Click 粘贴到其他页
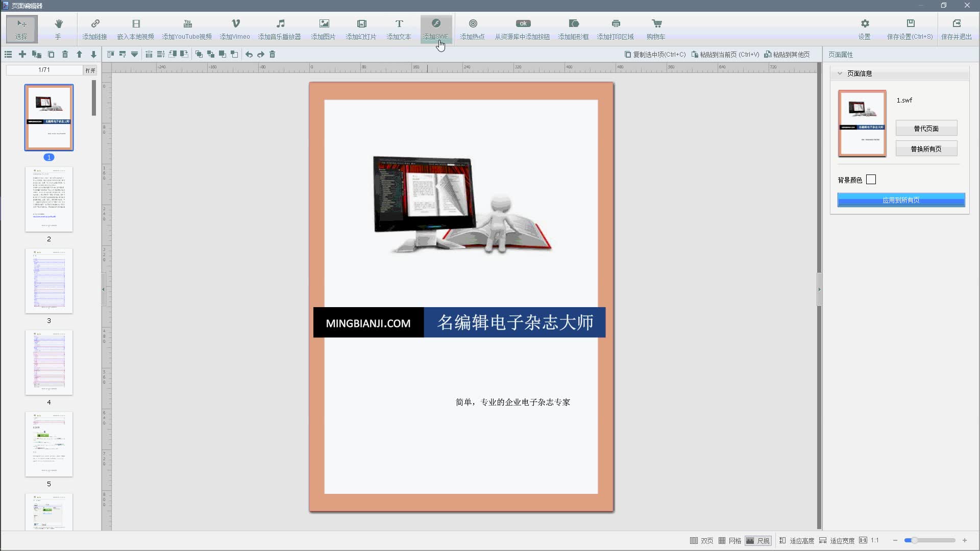This screenshot has width=980, height=551. pos(787,55)
